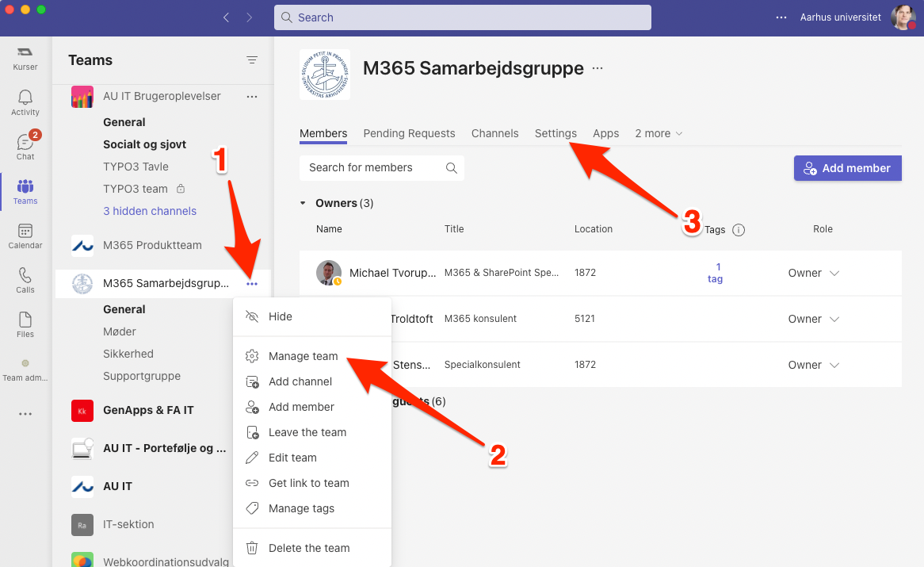
Task: Open the Settings tab
Action: point(556,134)
